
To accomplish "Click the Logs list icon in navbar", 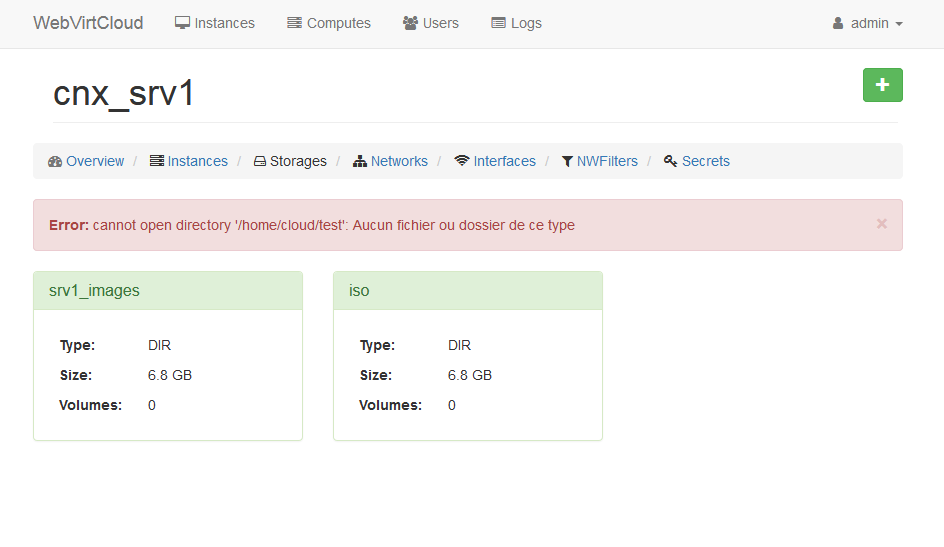I will (498, 23).
